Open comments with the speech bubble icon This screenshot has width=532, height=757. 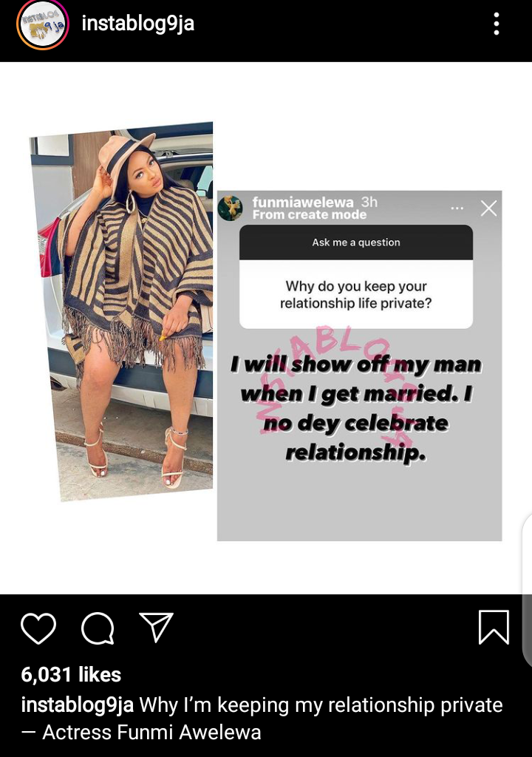tap(98, 628)
